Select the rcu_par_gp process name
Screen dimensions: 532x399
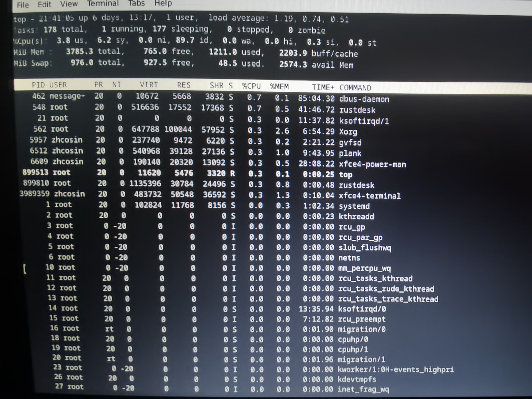click(360, 237)
